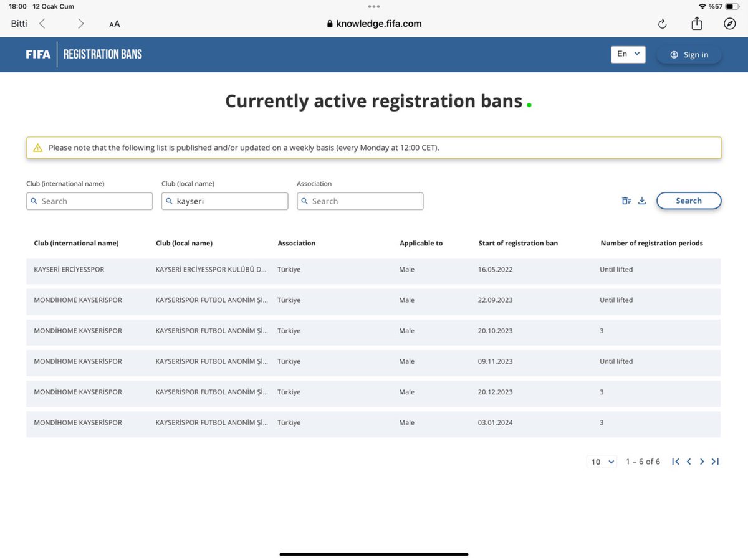The image size is (748, 560).
Task: Click the REGISTRATION BANS header title
Action: tap(103, 54)
